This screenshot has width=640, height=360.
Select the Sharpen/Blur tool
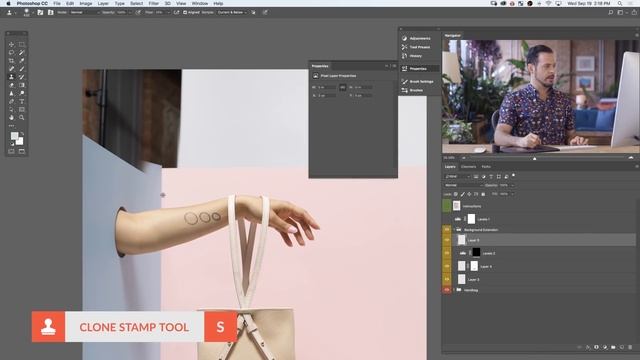pyautogui.click(x=11, y=93)
